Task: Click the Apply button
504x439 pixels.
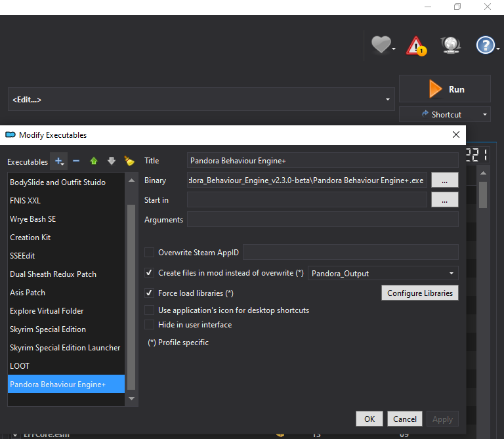Action: [x=442, y=419]
